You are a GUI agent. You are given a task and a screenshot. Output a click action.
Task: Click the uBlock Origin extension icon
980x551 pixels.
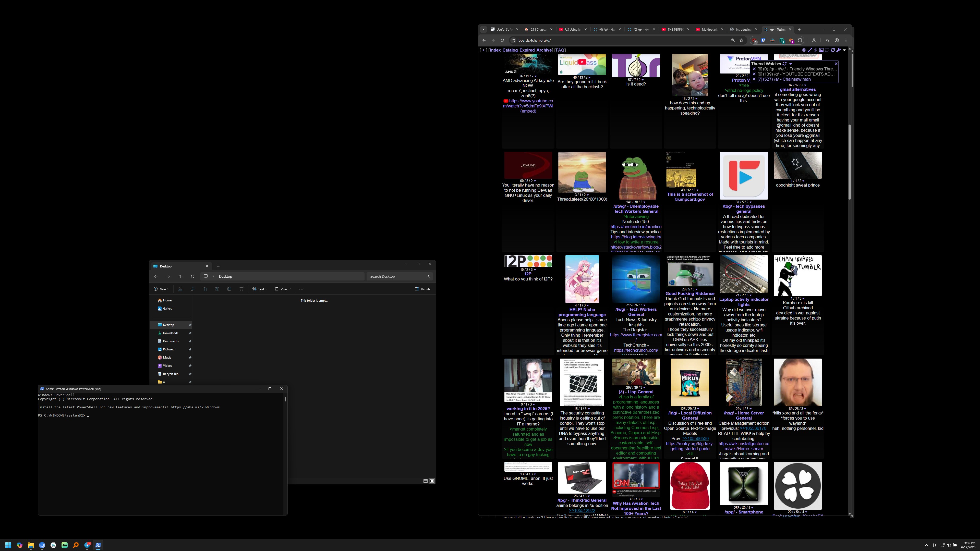click(754, 40)
